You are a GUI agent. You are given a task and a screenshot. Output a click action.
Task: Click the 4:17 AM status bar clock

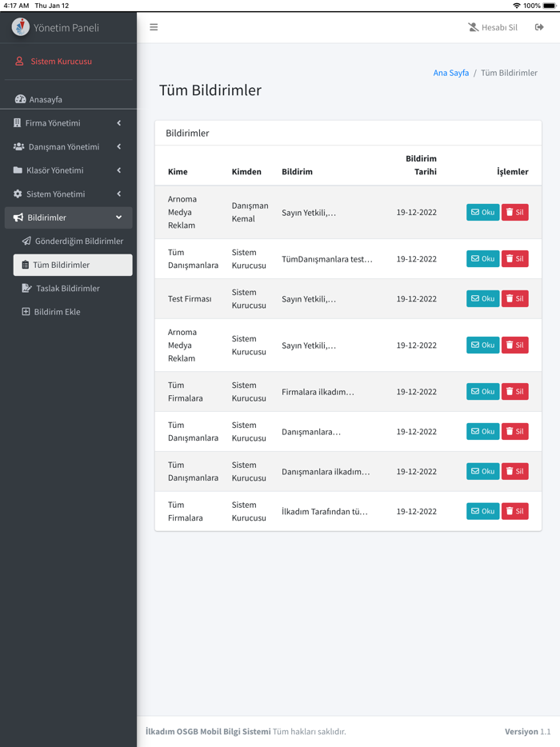pos(16,6)
